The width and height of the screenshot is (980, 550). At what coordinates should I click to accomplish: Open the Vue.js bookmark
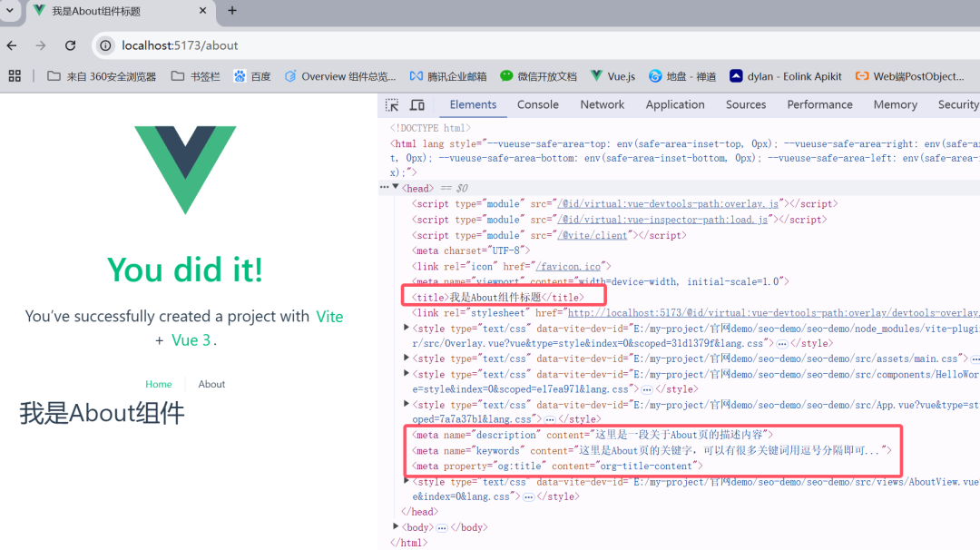coord(612,76)
